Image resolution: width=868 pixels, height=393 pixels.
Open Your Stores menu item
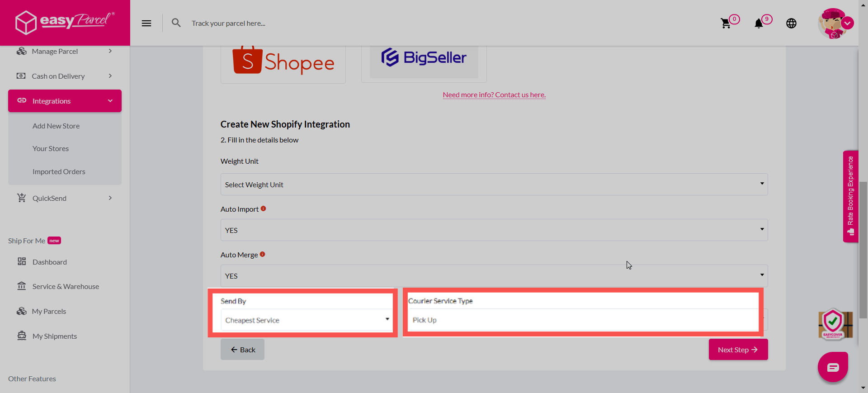point(51,148)
